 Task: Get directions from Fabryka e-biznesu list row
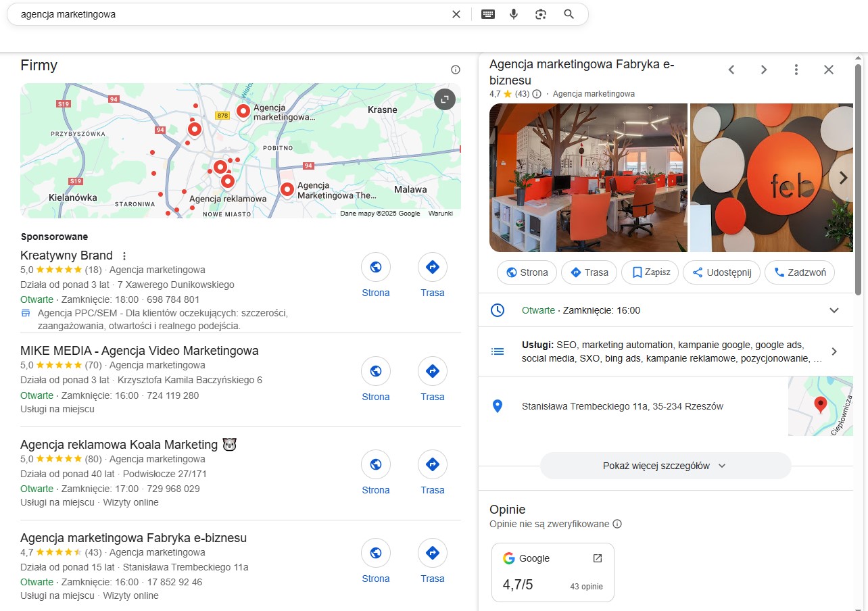pos(433,561)
